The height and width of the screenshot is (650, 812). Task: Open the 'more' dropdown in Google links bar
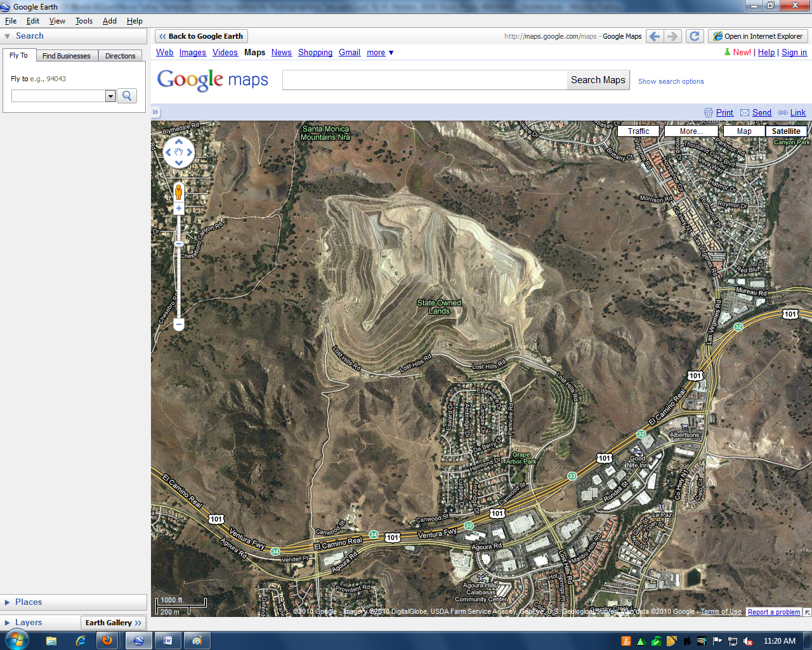379,52
